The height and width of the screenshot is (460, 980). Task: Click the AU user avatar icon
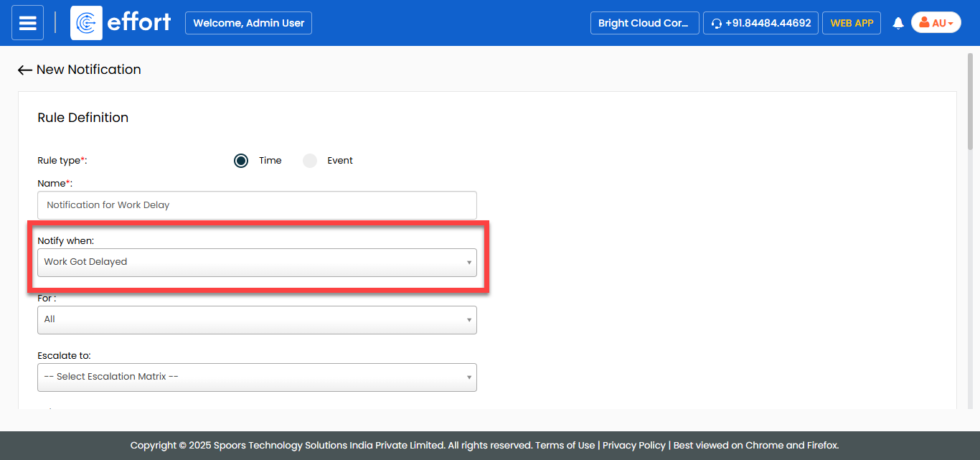pos(924,23)
